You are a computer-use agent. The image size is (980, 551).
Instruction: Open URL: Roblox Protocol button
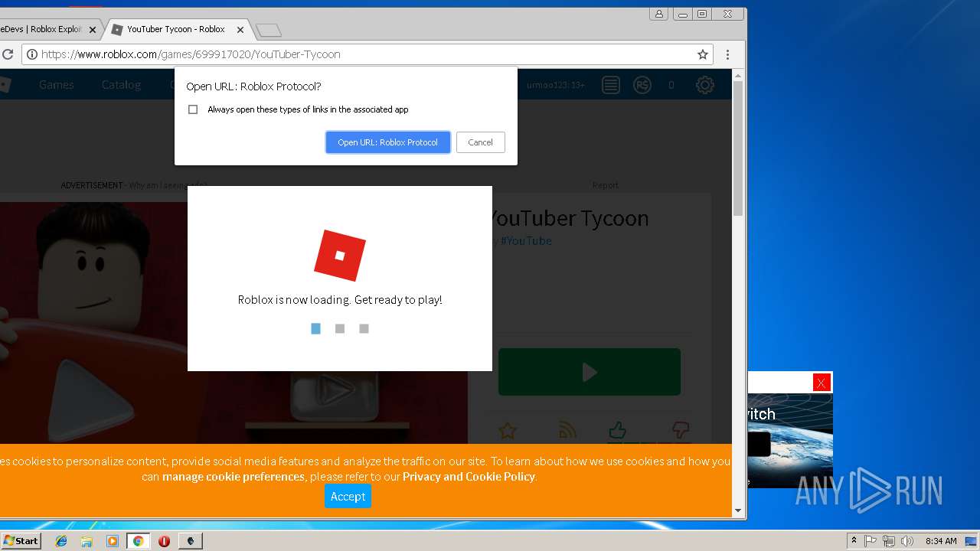tap(387, 142)
